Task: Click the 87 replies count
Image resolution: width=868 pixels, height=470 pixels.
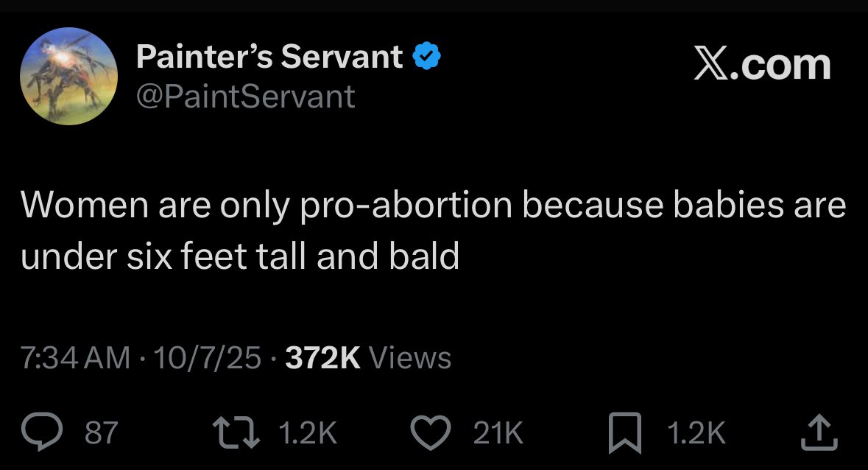Action: click(x=102, y=433)
